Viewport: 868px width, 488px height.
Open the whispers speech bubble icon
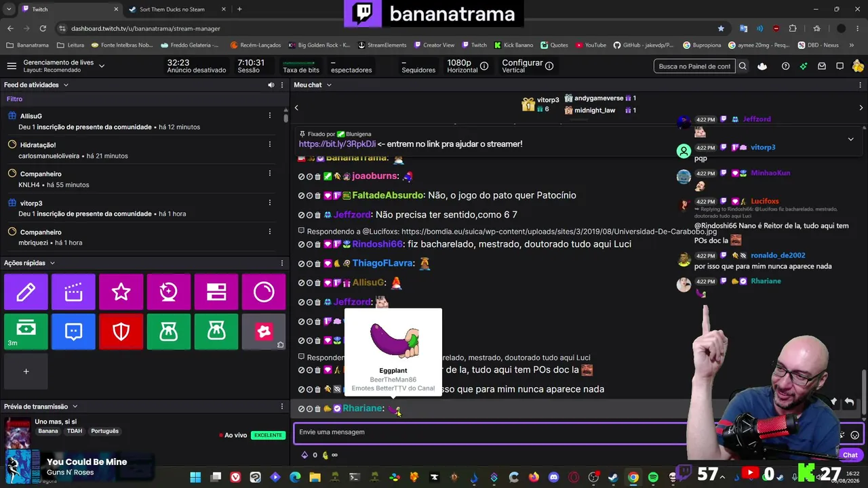point(840,66)
